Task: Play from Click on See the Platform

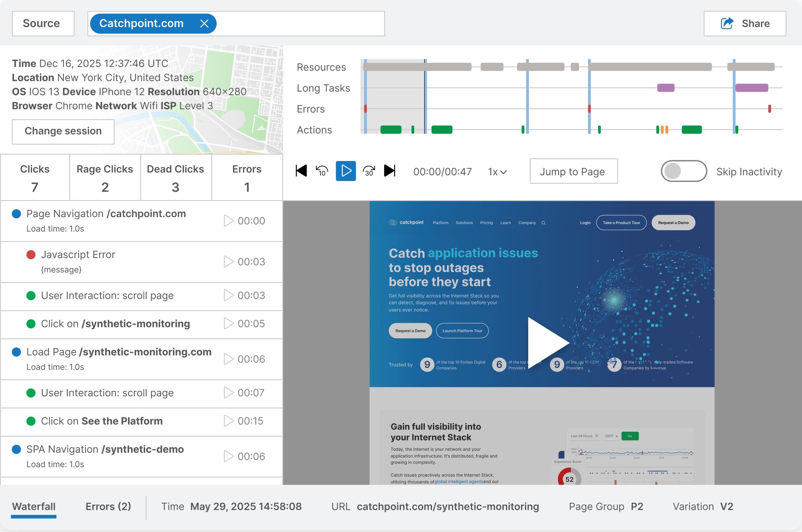Action: 229,421
